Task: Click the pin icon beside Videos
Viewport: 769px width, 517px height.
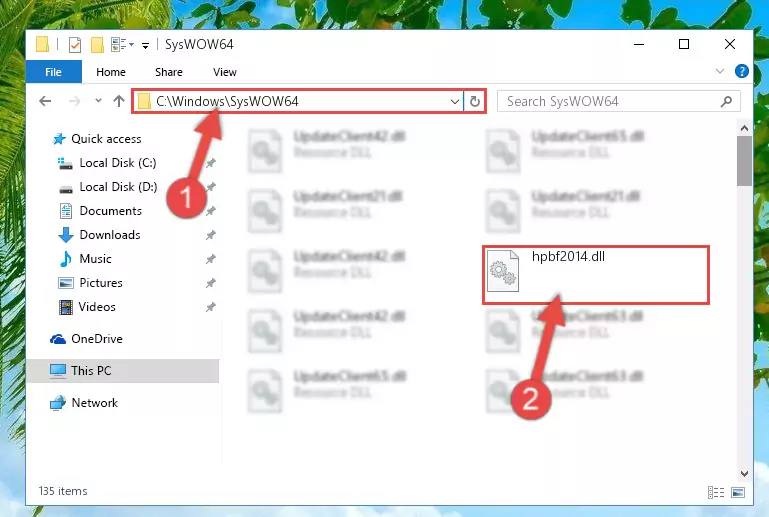Action: pos(211,307)
